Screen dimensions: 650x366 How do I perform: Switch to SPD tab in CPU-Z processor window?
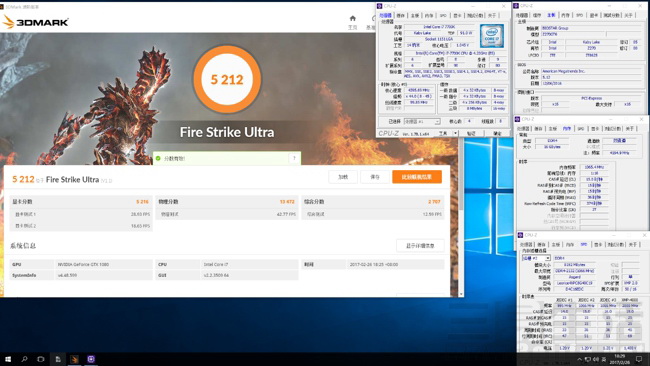pos(443,15)
